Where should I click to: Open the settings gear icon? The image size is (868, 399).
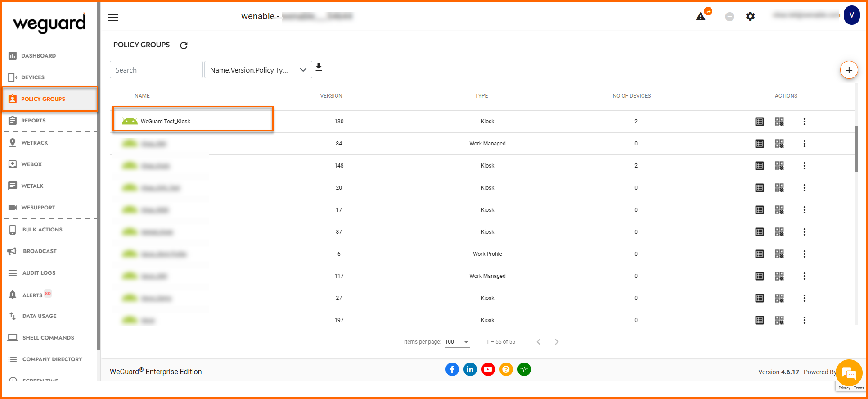(x=750, y=16)
